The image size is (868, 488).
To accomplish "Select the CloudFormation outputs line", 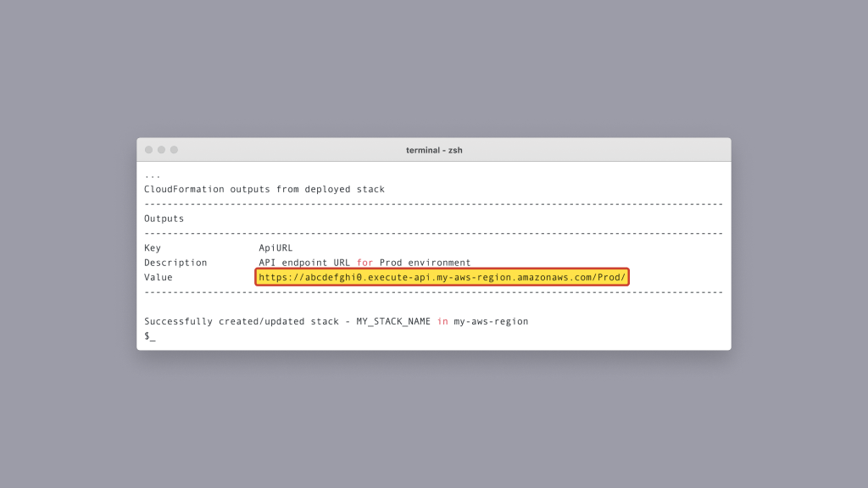I will coord(264,189).
